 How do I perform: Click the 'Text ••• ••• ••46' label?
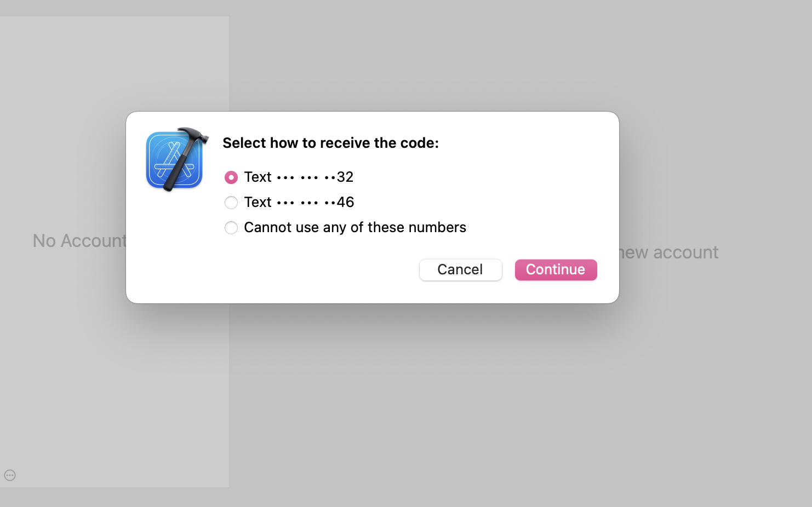[299, 203]
